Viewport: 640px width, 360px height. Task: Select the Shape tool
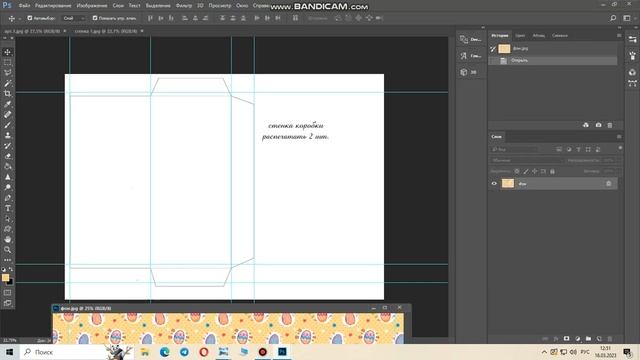point(7,229)
